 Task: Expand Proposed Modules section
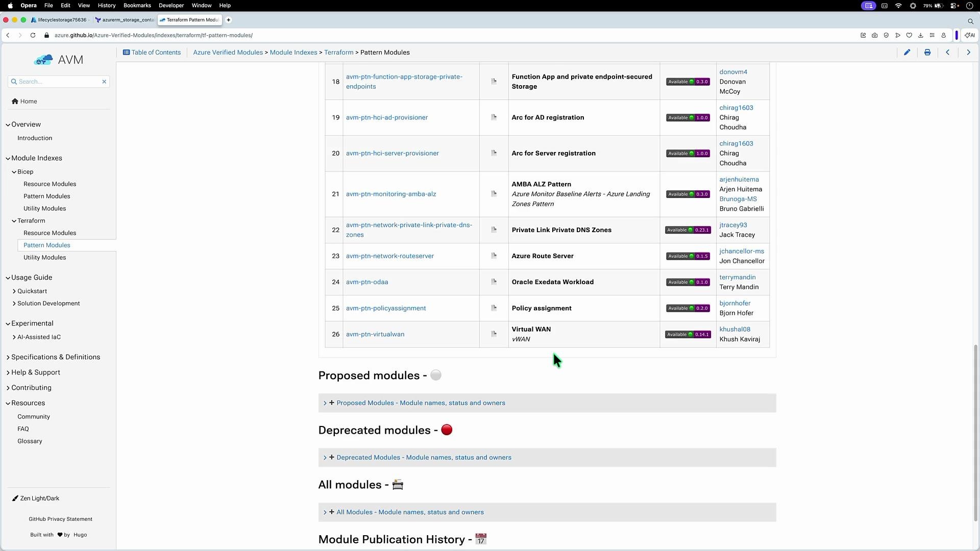point(547,403)
